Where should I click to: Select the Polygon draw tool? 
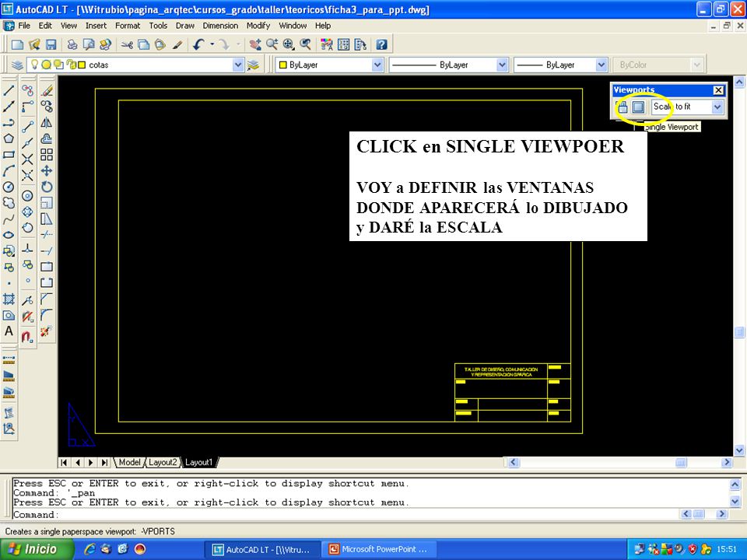pos(9,138)
